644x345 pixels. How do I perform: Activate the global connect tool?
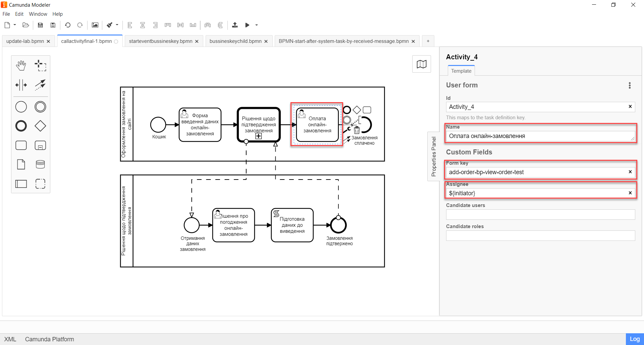[x=40, y=85]
